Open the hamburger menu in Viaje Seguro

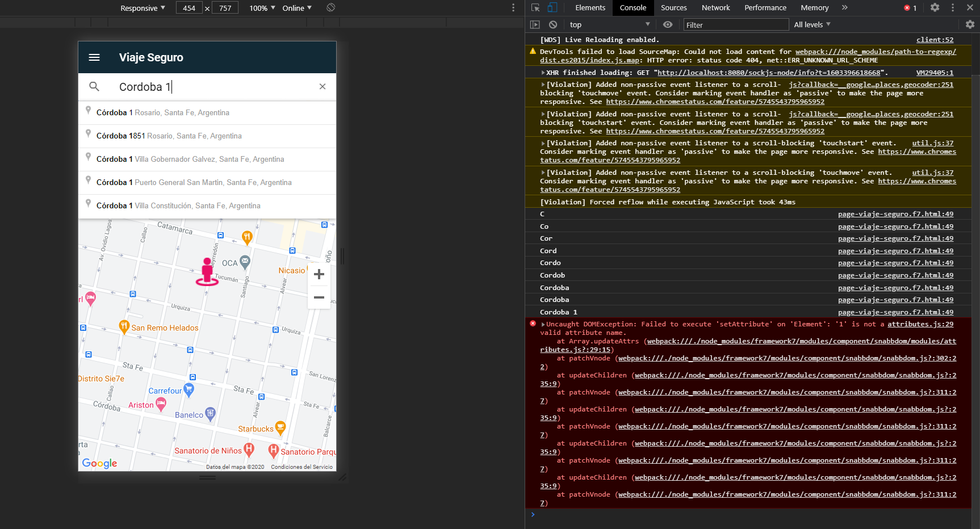94,57
